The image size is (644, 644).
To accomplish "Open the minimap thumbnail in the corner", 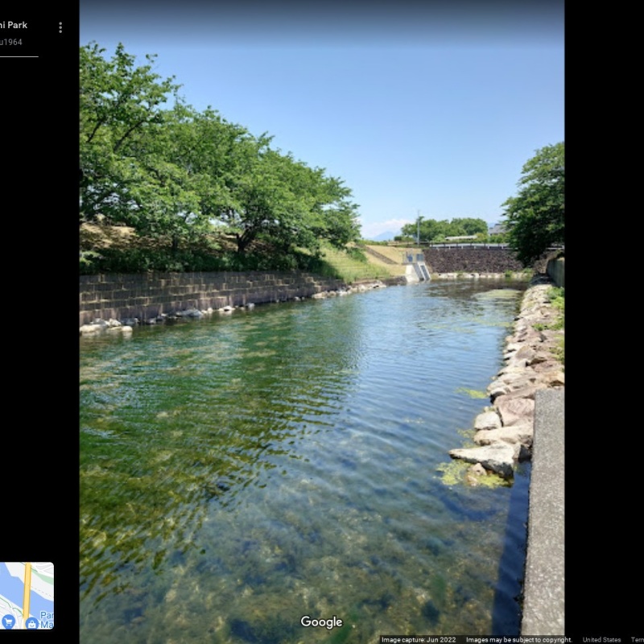I will [27, 596].
